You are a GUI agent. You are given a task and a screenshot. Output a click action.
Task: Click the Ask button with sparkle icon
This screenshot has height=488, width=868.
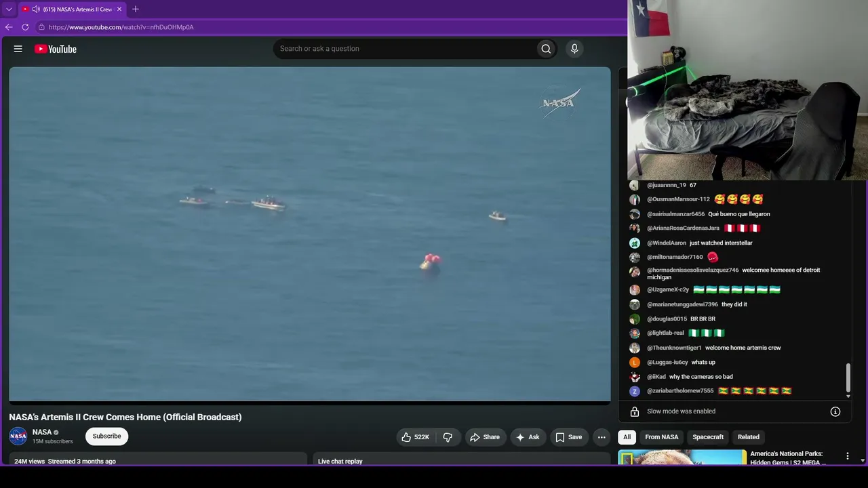pos(528,437)
